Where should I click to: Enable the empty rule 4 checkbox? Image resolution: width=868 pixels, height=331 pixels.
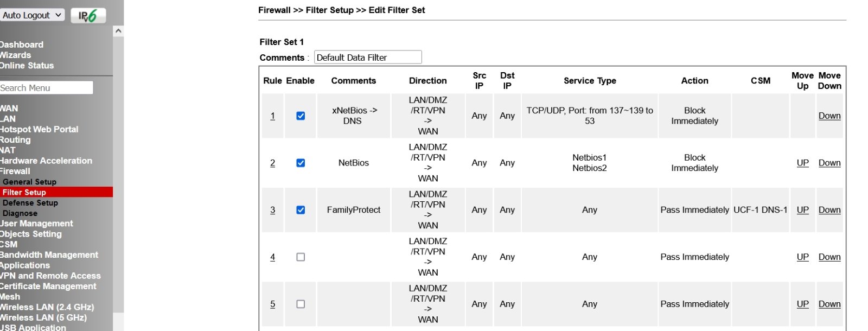click(301, 257)
